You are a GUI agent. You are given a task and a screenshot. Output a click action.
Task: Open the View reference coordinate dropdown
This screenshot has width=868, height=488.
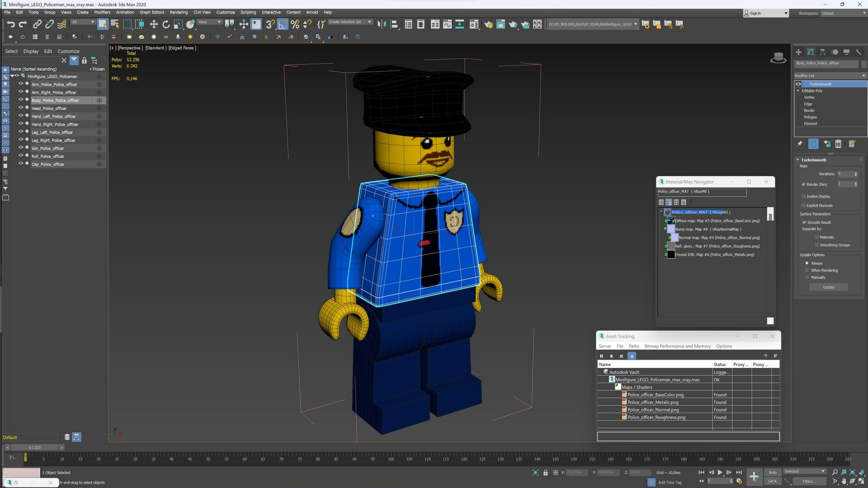tap(209, 22)
